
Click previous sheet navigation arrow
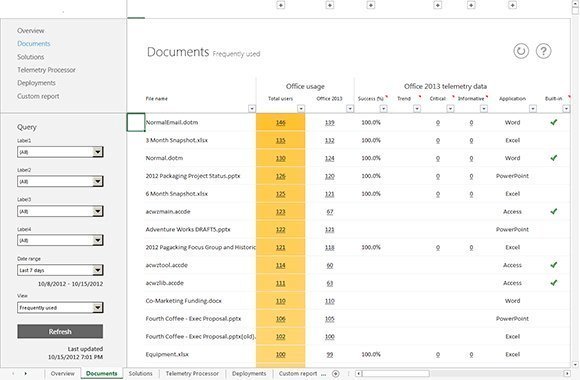(13, 374)
